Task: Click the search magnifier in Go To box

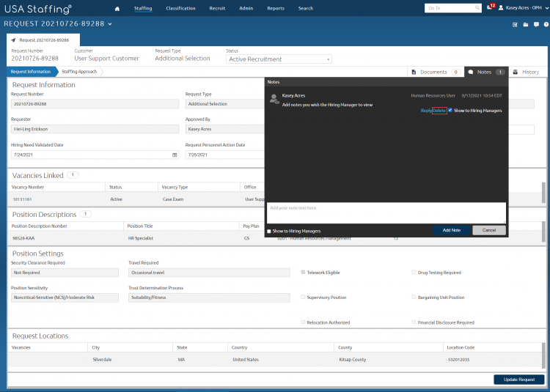Action: click(477, 8)
